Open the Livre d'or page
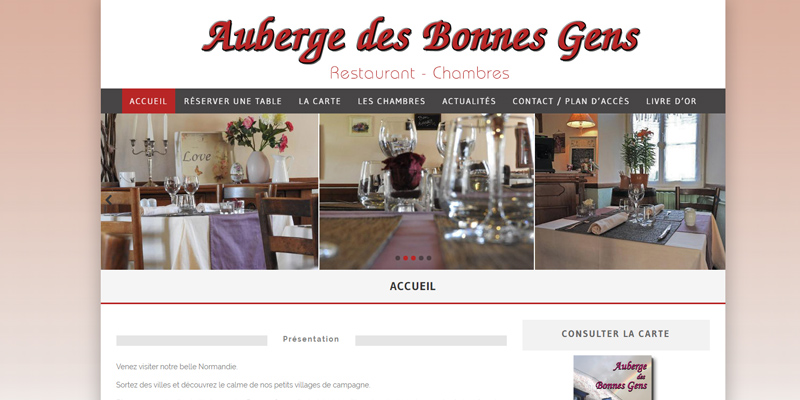Viewport: 800px width, 400px height. [671, 101]
